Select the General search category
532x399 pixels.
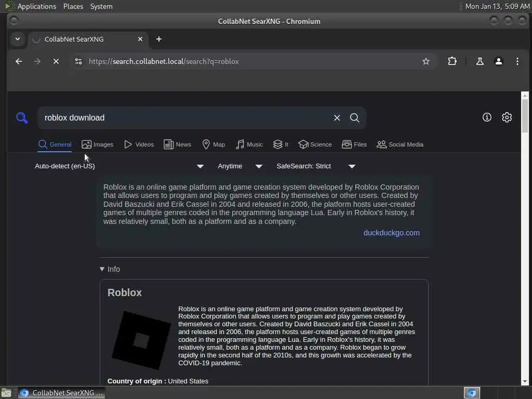55,144
